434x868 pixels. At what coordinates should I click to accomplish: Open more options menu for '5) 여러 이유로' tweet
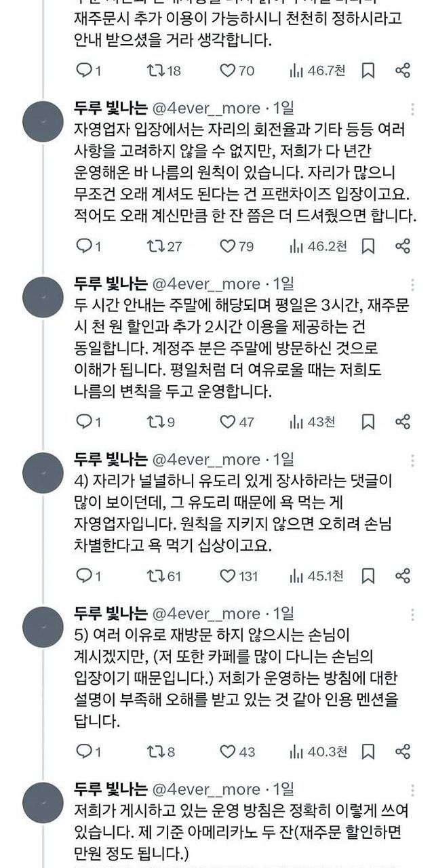(x=413, y=614)
